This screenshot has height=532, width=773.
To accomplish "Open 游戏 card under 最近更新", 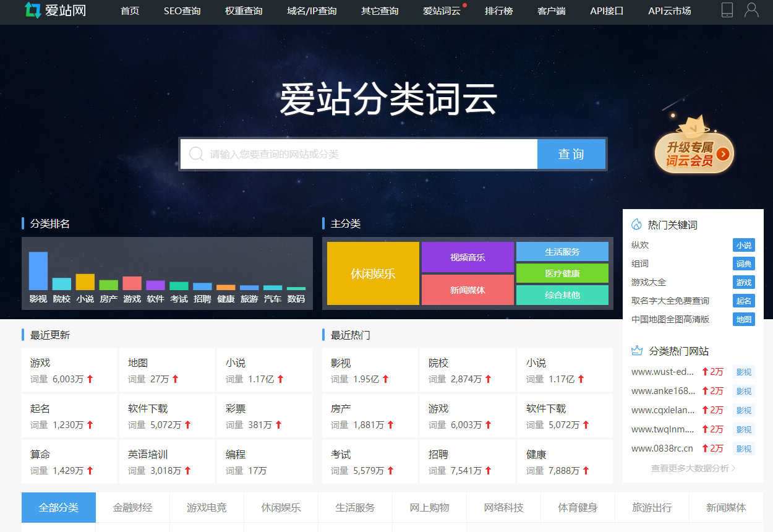I will point(69,370).
